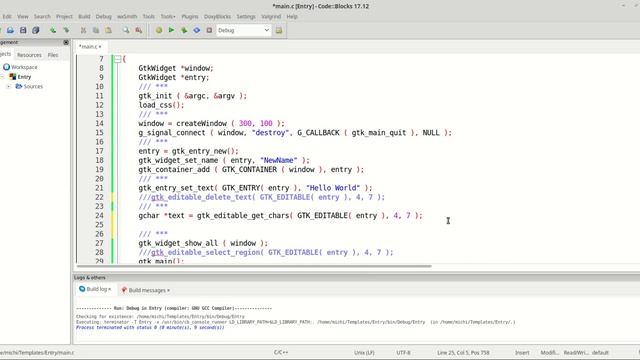Close the main.c editor tab

click(100, 47)
